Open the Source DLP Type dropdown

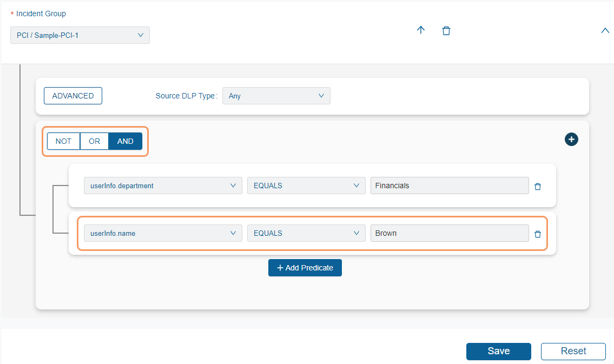[276, 95]
